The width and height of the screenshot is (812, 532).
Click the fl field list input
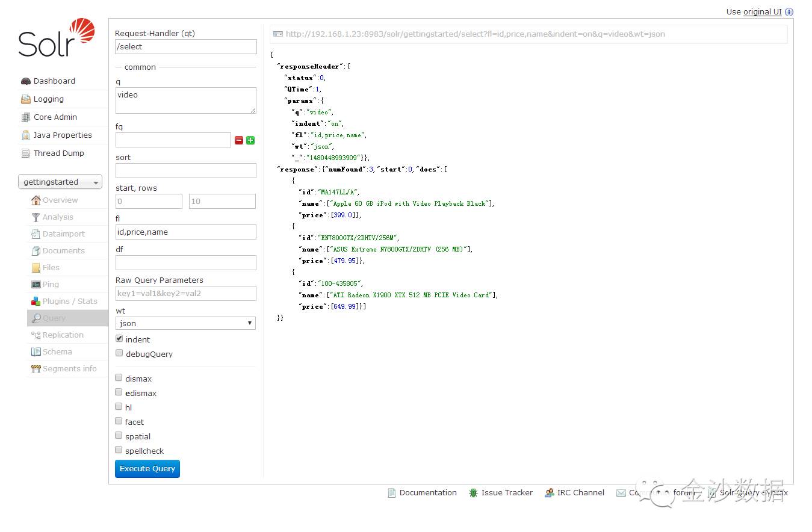click(186, 232)
